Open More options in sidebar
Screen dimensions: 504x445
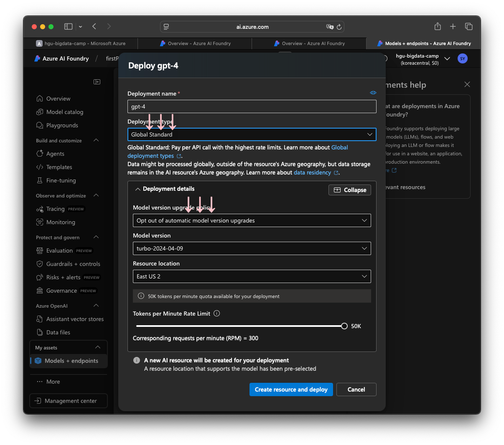[48, 382]
